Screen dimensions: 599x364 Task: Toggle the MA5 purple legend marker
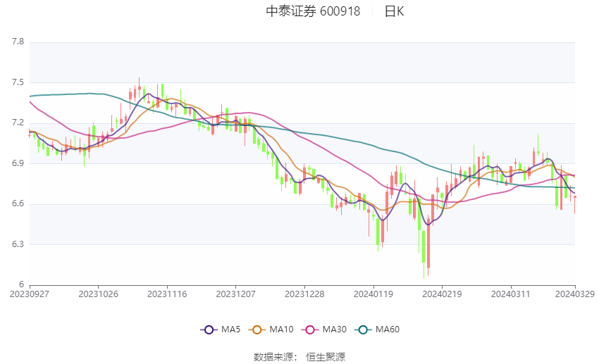[208, 330]
